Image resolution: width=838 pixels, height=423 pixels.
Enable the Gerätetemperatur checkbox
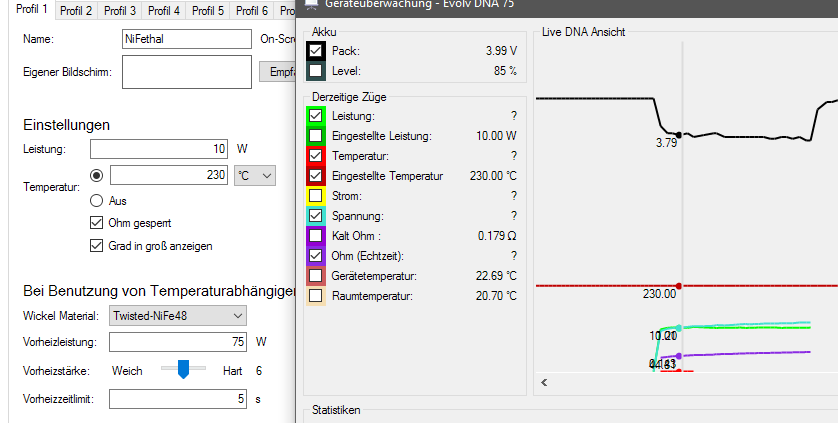pos(316,276)
